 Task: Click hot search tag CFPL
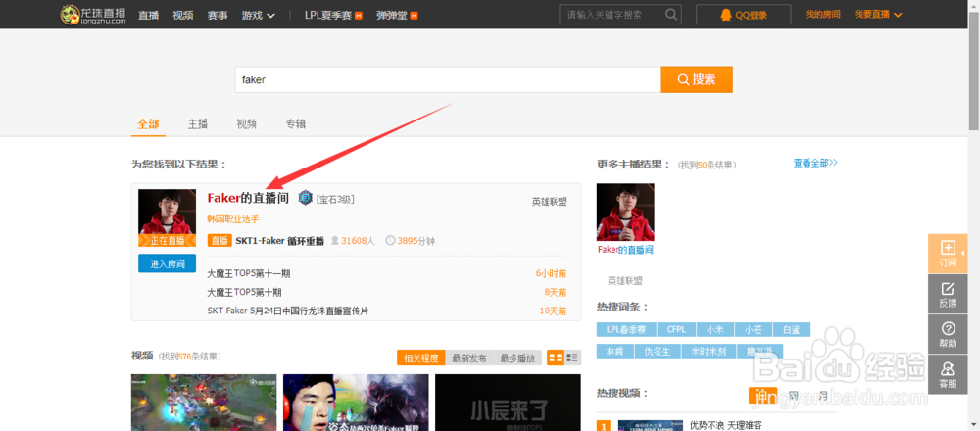[x=675, y=330]
